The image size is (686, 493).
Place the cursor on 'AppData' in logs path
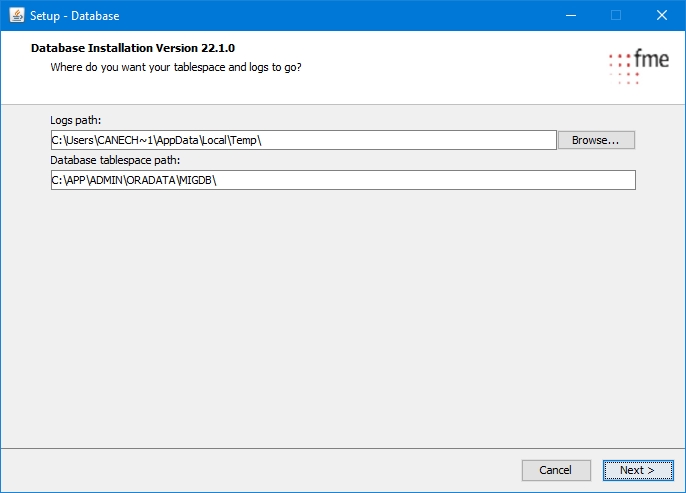[172, 141]
